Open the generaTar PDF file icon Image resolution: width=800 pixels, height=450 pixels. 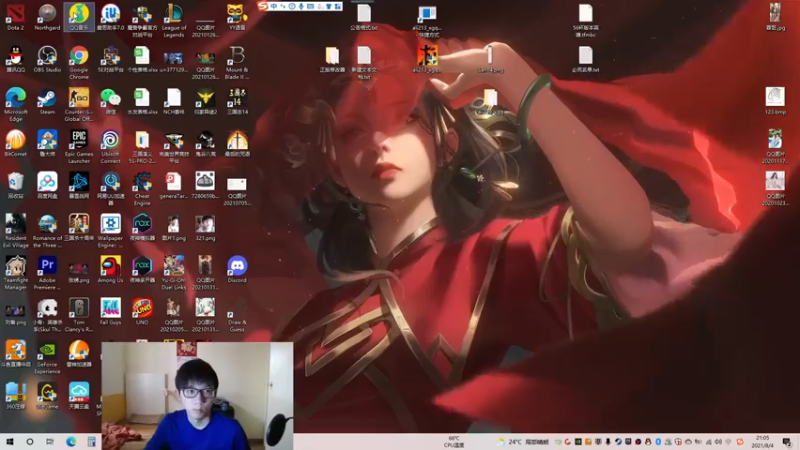(x=173, y=185)
